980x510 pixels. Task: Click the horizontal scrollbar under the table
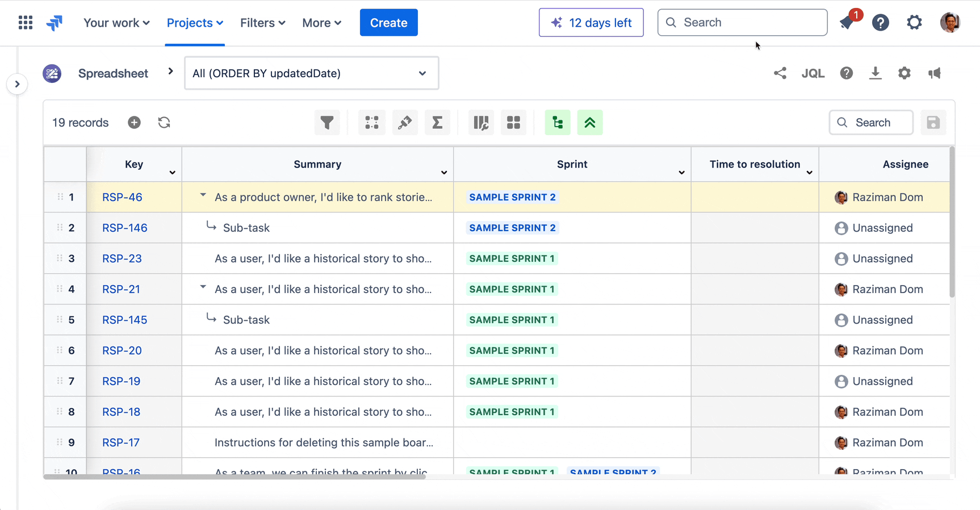click(x=234, y=477)
